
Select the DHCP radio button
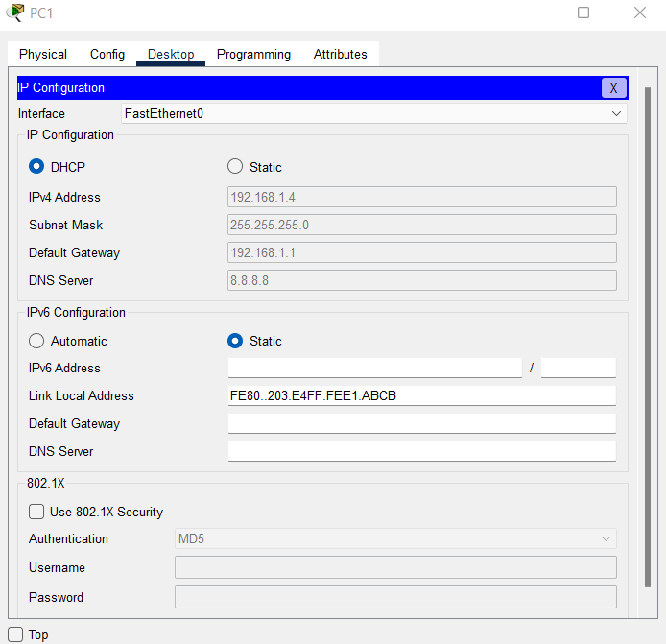[x=36, y=166]
